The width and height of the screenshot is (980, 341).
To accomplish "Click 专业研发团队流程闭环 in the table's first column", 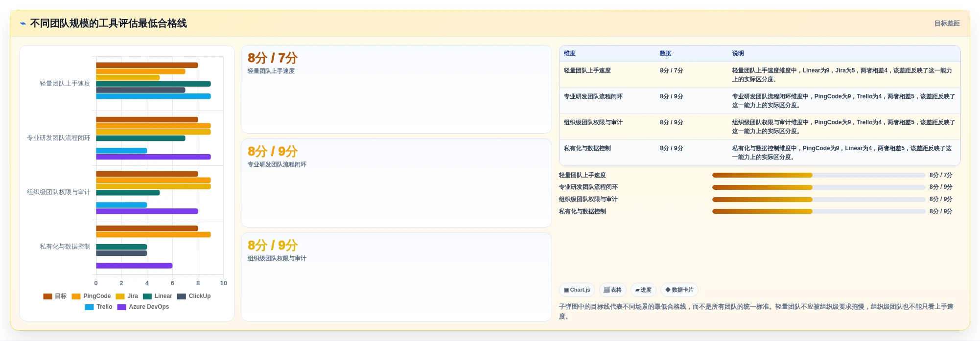I will pos(593,96).
